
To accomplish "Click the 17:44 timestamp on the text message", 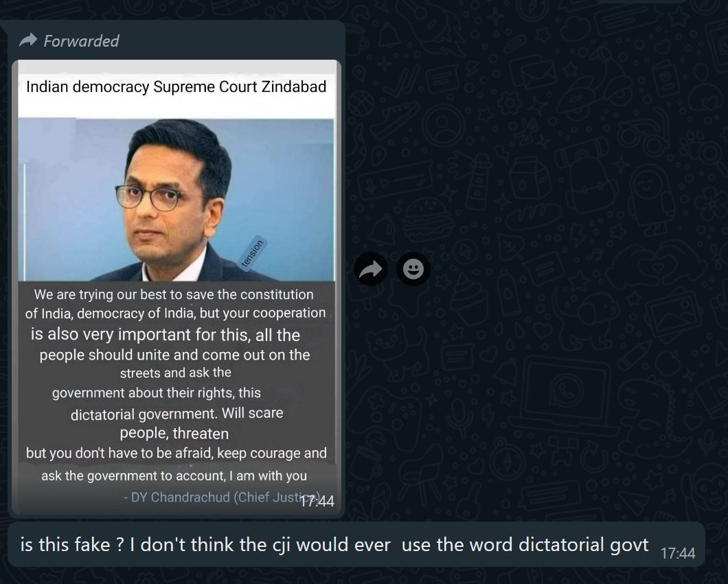I will (x=678, y=553).
